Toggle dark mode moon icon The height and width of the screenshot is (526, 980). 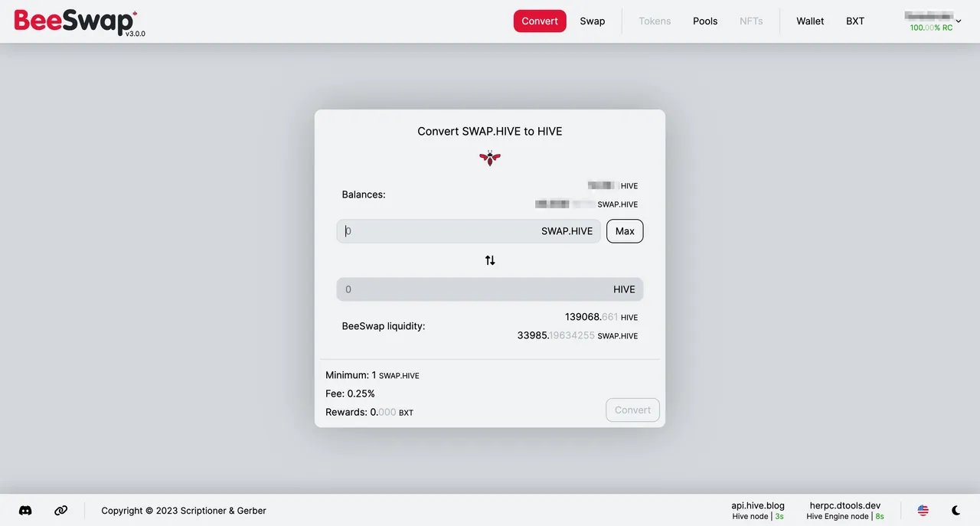(956, 511)
